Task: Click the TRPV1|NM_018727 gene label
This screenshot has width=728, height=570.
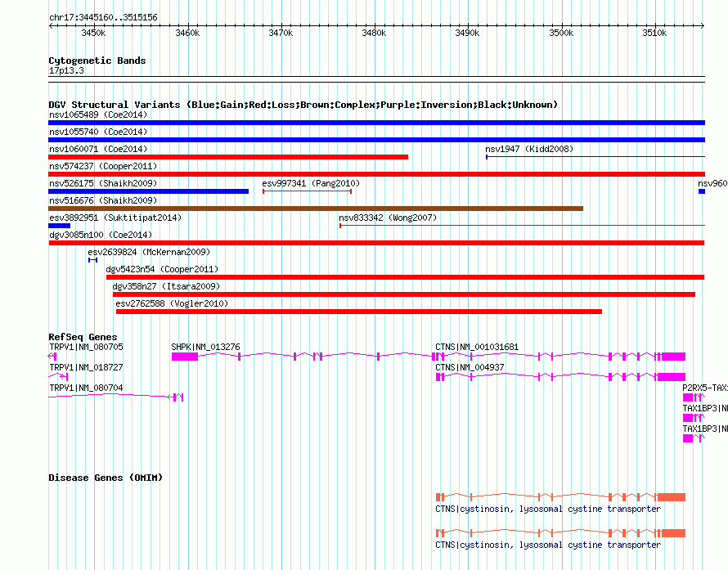Action: point(86,367)
